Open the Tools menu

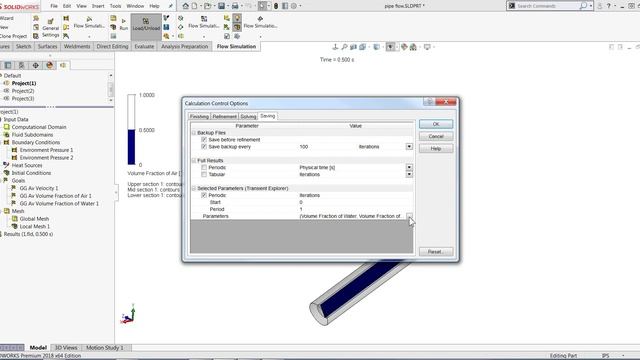(x=116, y=6)
